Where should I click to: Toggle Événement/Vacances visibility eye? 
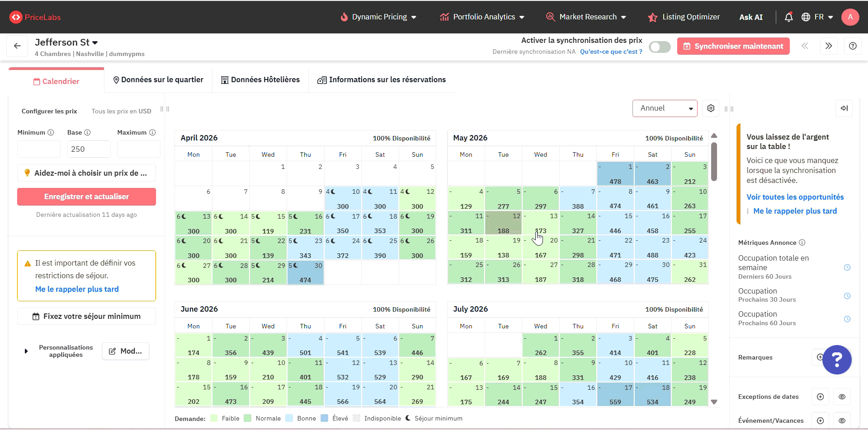[842, 421]
